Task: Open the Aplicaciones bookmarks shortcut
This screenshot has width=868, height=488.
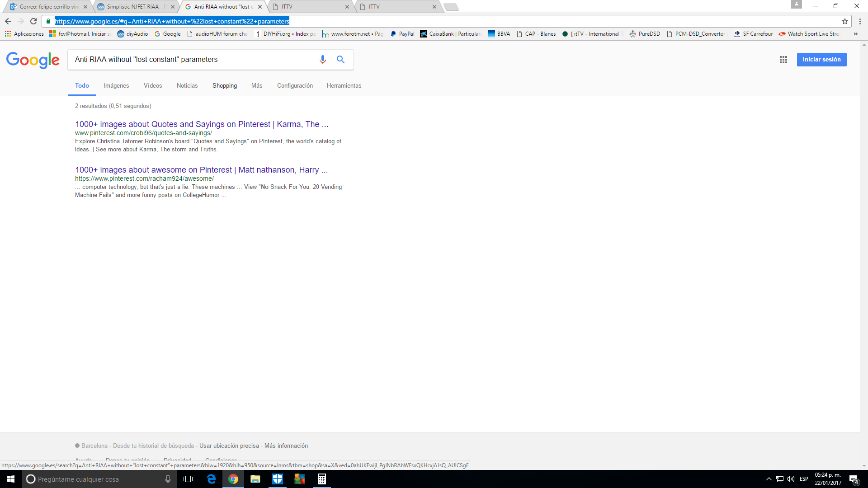Action: pos(24,34)
